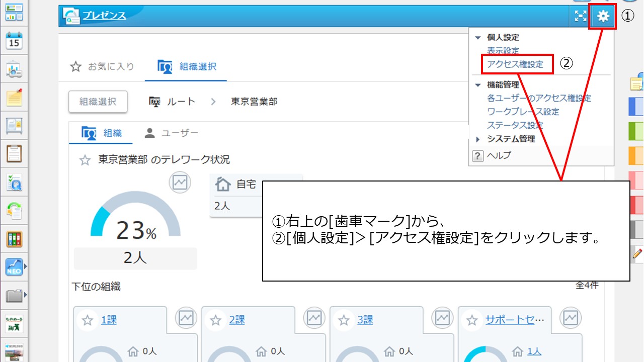644x362 pixels.
Task: Click the プレゼンス title link
Action: (104, 16)
